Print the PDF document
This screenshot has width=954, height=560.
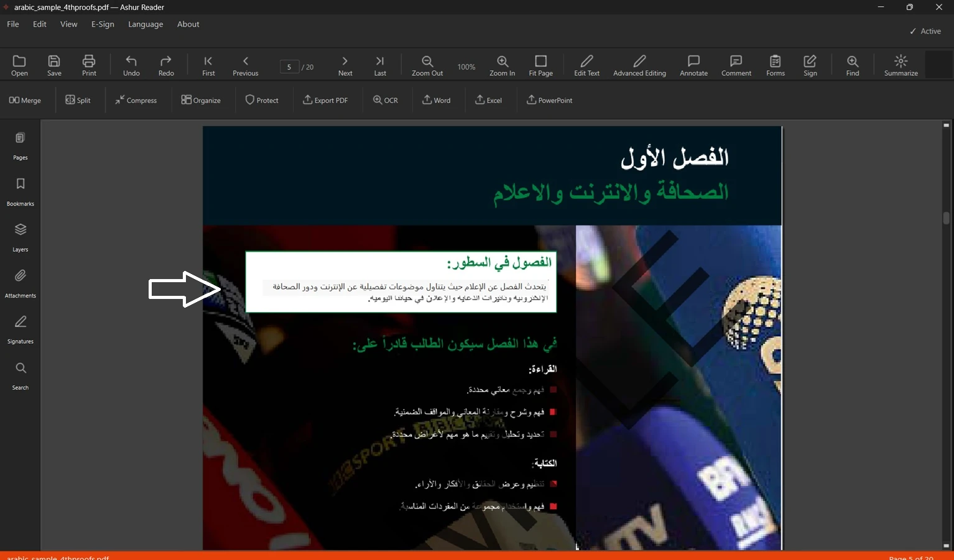[89, 65]
